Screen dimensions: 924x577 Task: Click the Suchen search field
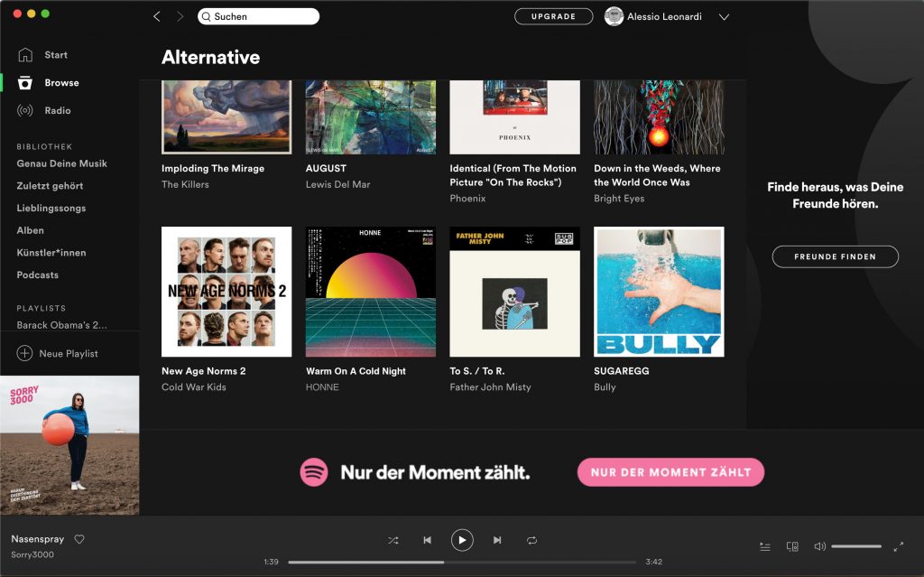[x=259, y=16]
